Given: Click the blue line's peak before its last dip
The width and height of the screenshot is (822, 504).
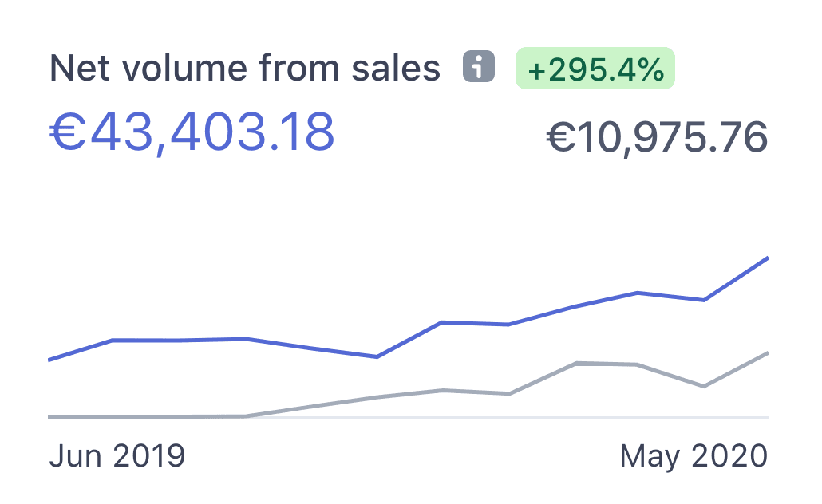Looking at the screenshot, I should [638, 293].
